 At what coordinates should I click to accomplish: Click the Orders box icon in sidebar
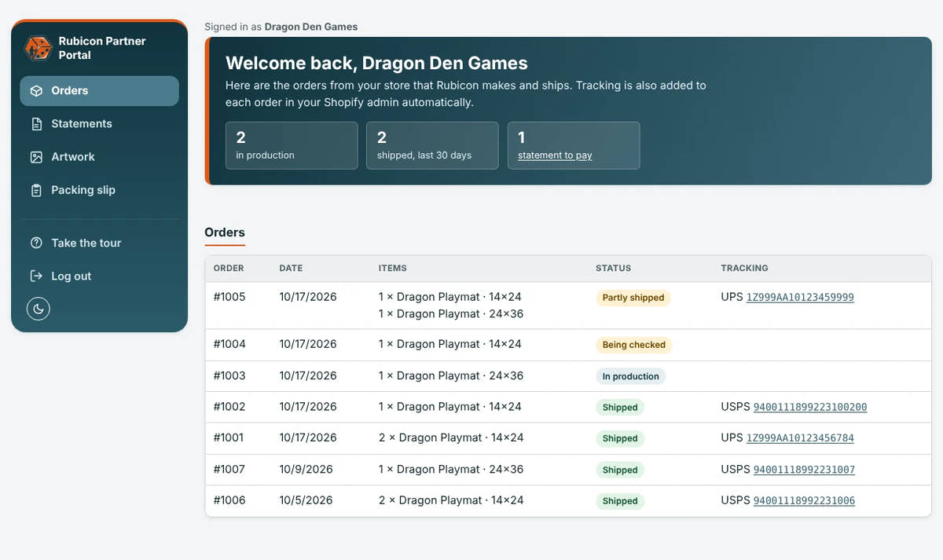[36, 90]
